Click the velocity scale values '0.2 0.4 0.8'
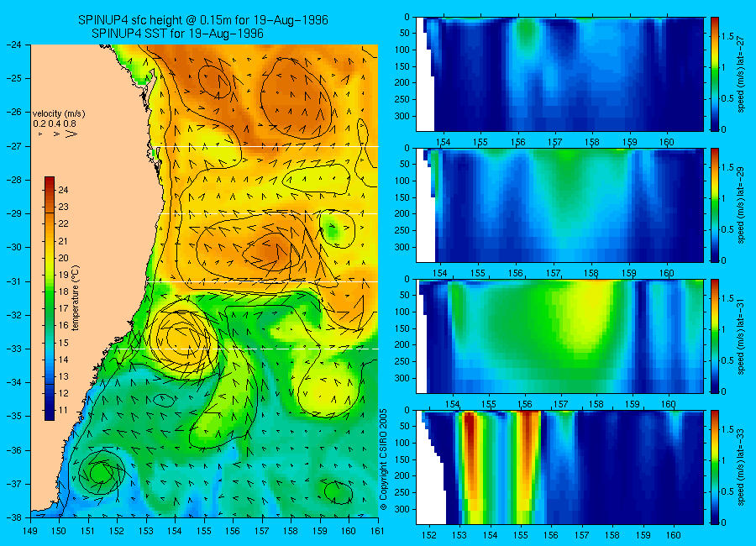Image resolution: width=756 pixels, height=546 pixels. [x=55, y=124]
